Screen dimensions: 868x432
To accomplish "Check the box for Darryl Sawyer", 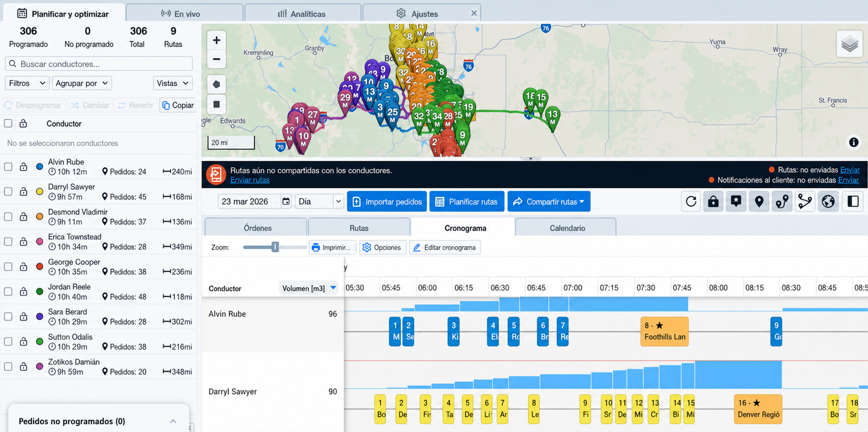I will point(8,191).
